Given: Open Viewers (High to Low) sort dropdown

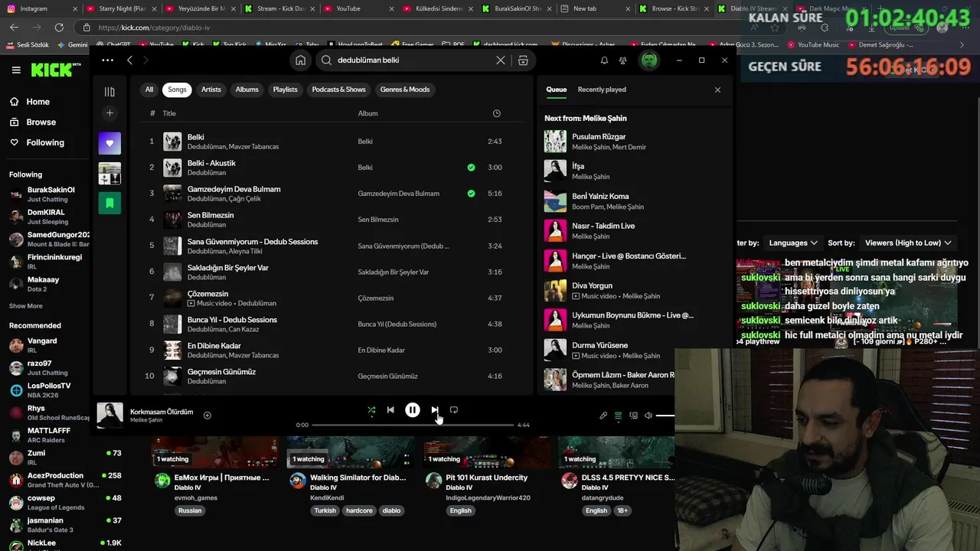Looking at the screenshot, I should click(908, 243).
